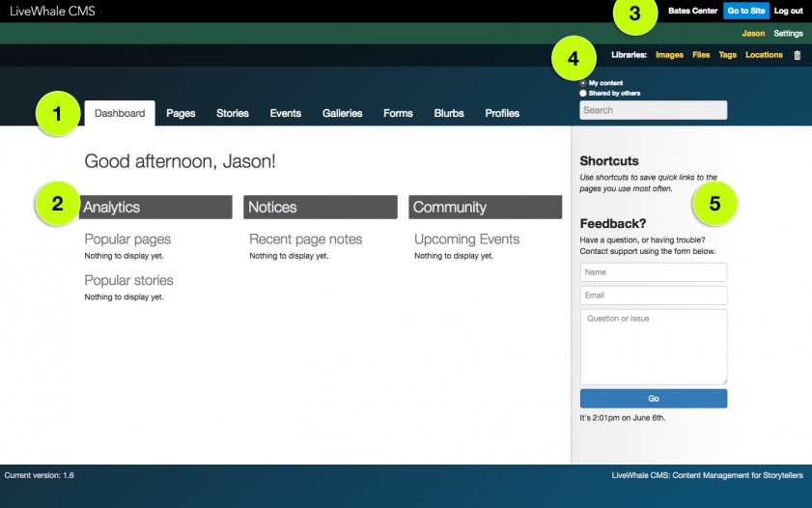Open the Settings link
The image size is (812, 508).
tap(788, 33)
